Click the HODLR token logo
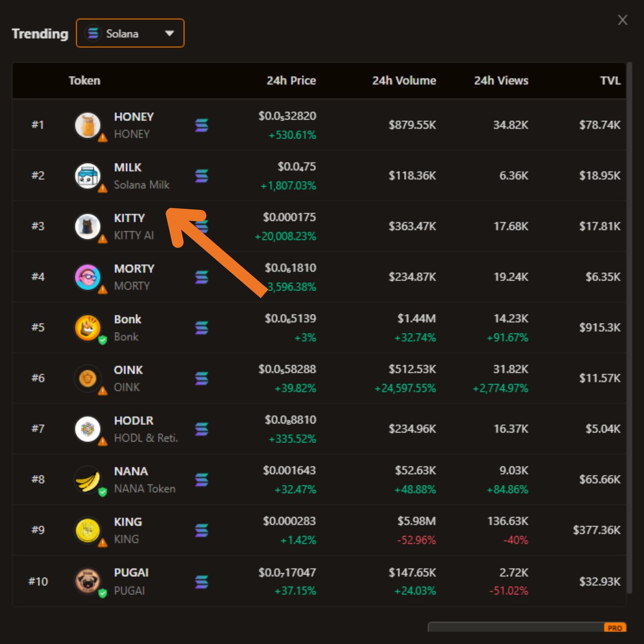644x644 pixels. [x=87, y=429]
